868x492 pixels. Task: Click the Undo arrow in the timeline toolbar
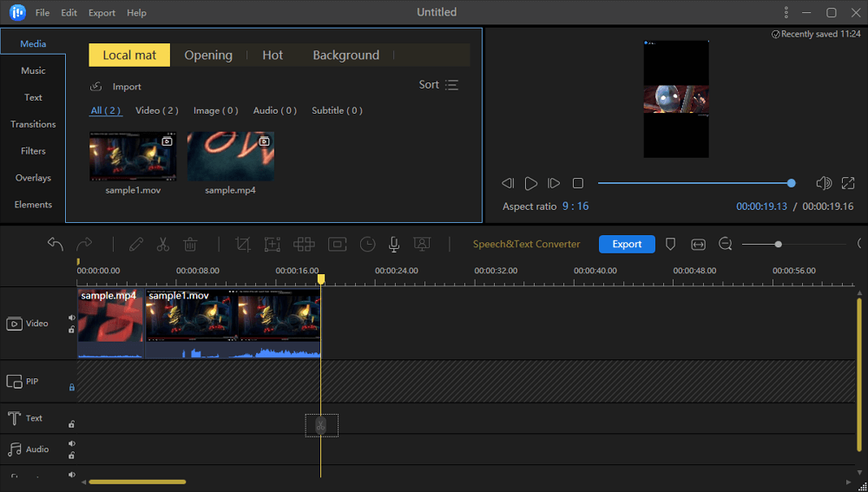coord(56,245)
